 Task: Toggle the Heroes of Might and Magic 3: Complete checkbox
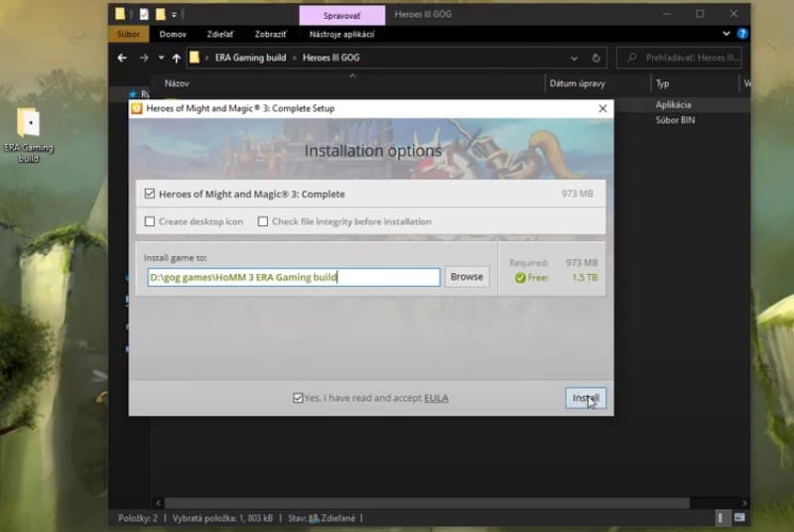click(150, 194)
